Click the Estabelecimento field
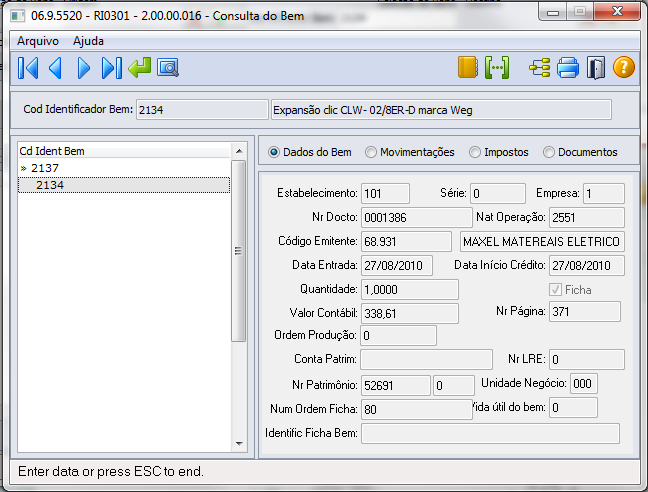Viewport: 648px width, 492px height. (385, 194)
